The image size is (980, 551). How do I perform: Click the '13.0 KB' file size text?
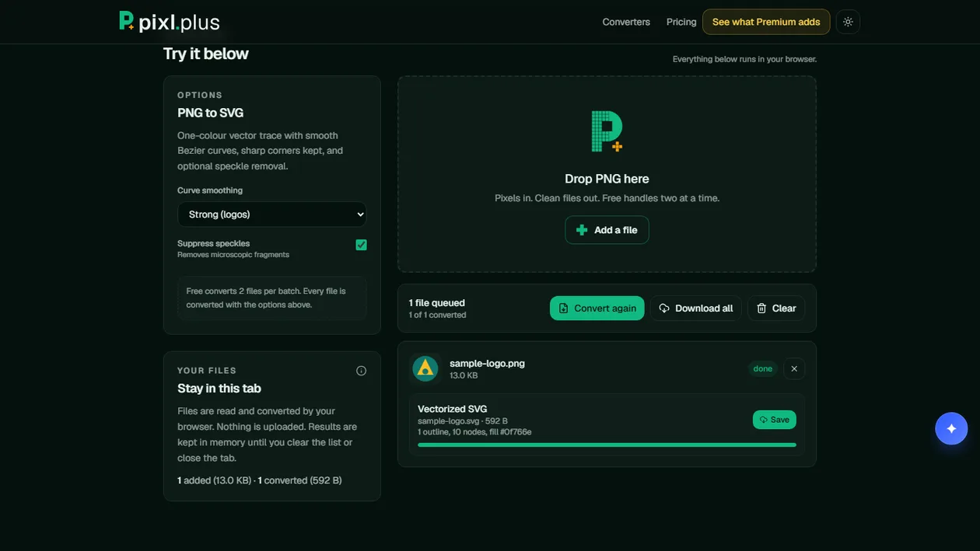464,375
